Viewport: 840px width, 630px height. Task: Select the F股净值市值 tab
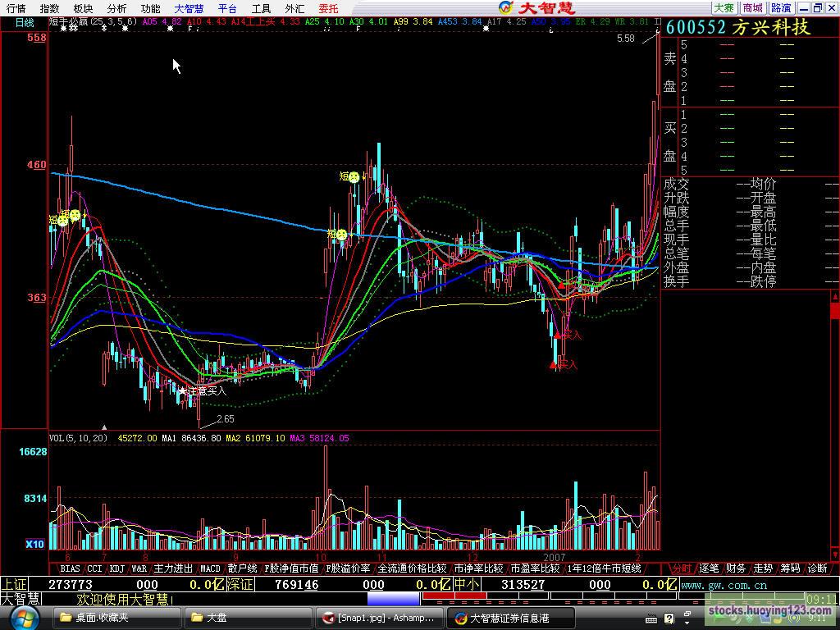(291, 568)
